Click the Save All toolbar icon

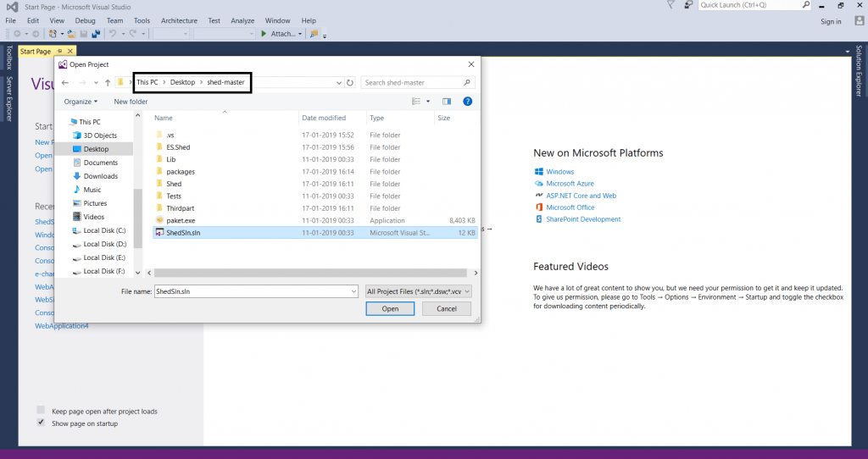[x=96, y=34]
